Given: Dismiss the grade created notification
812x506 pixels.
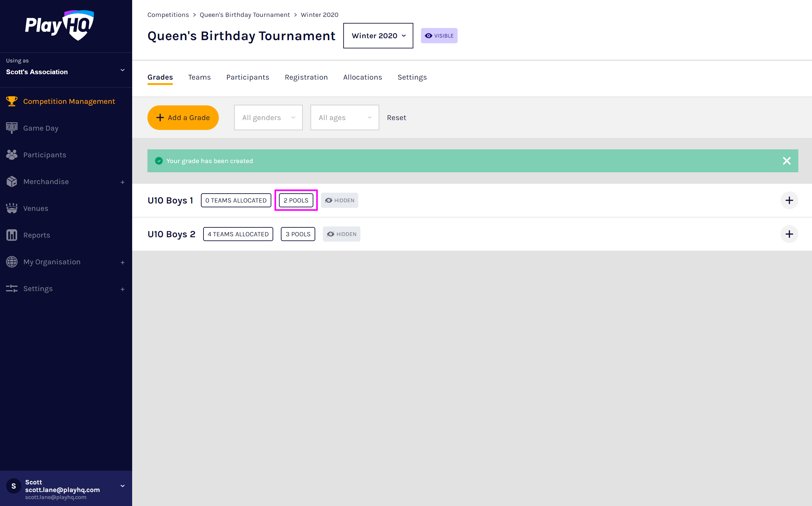Looking at the screenshot, I should point(787,161).
